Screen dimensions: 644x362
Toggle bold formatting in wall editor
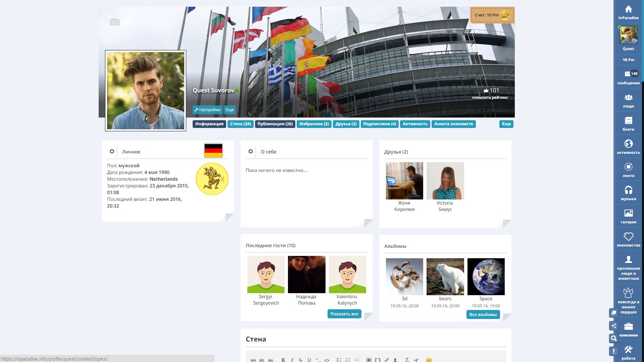click(283, 360)
